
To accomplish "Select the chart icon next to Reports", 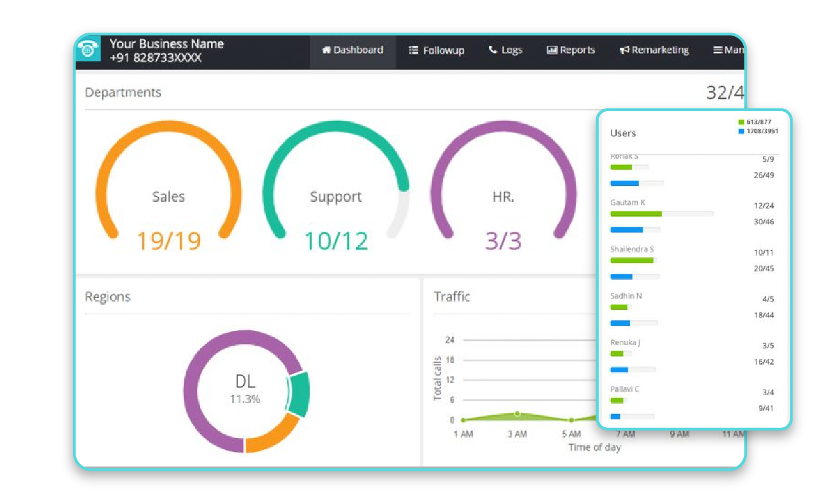I will click(x=552, y=50).
